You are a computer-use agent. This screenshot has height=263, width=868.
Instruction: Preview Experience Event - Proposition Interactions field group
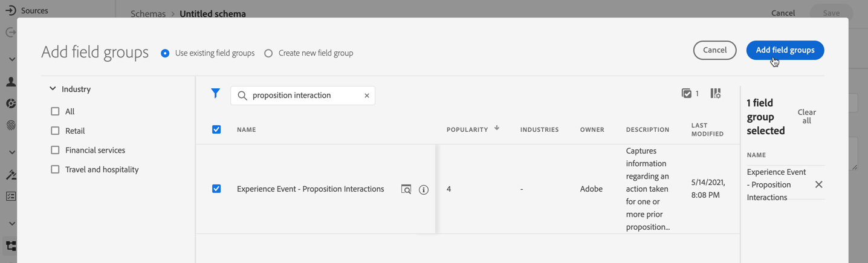tap(406, 189)
